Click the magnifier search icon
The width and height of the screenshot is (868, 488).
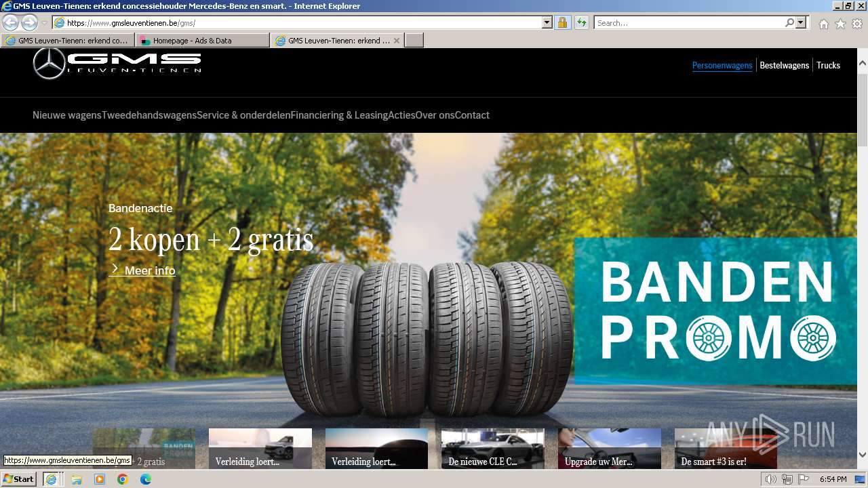click(x=789, y=22)
